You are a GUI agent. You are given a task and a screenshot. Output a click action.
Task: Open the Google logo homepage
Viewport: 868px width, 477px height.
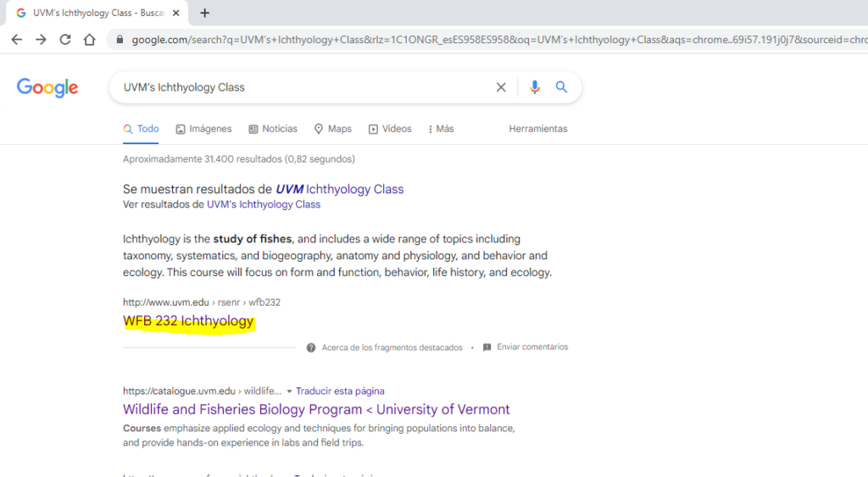tap(47, 87)
